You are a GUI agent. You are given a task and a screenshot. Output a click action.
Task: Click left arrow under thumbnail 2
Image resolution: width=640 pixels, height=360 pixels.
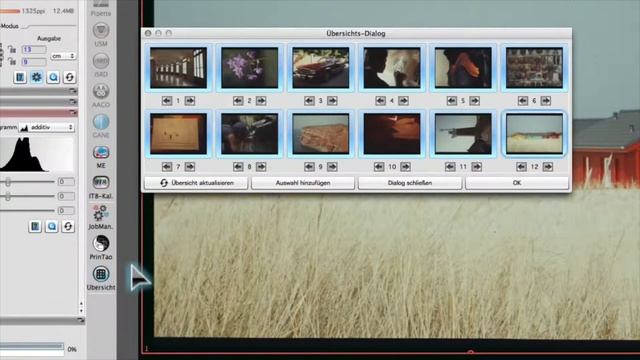click(238, 100)
